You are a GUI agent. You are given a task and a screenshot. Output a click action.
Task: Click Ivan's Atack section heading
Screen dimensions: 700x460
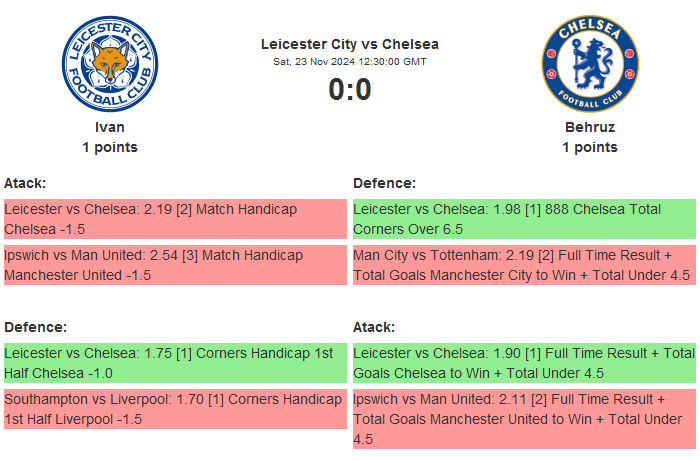(x=25, y=183)
